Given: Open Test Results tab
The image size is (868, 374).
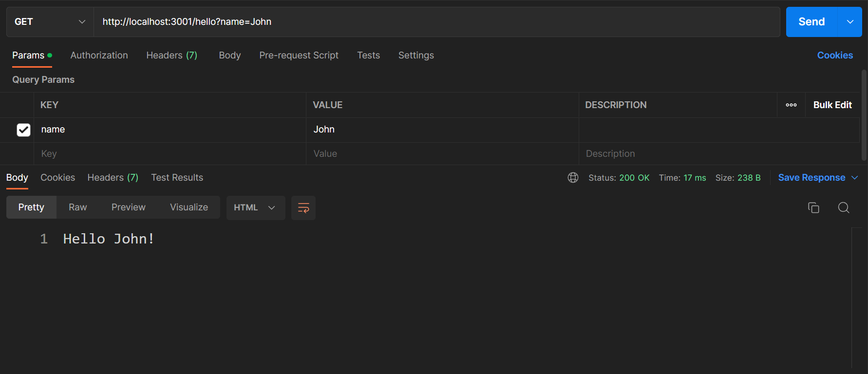Looking at the screenshot, I should tap(177, 178).
